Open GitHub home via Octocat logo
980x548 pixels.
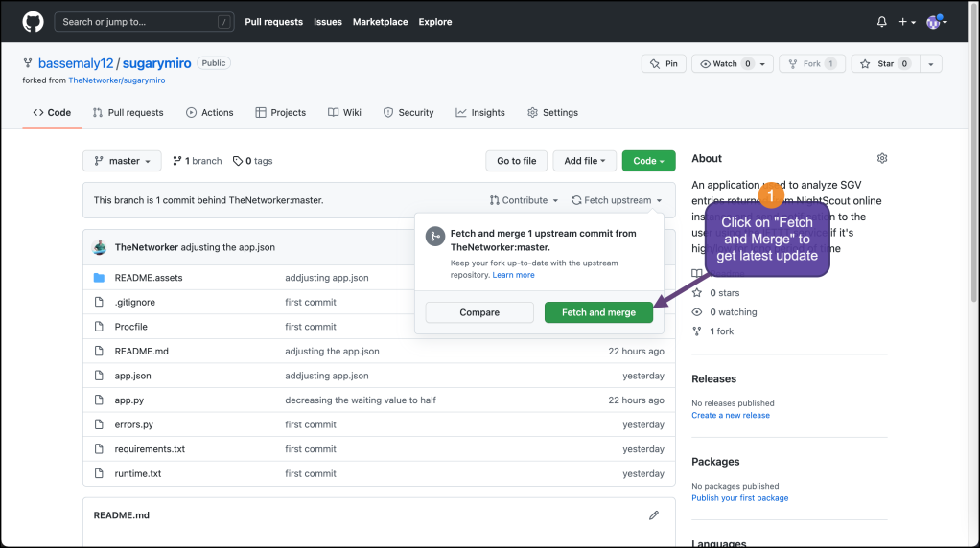coord(34,22)
